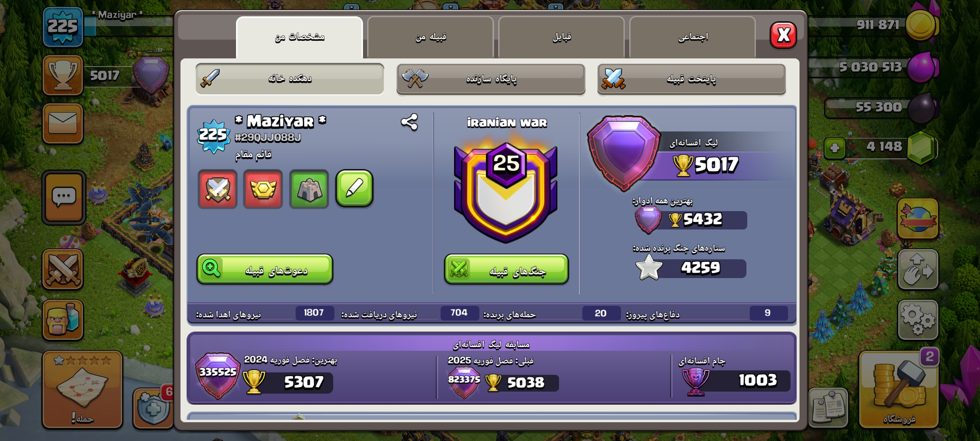Viewport: 980px width, 441px height.
Task: Click the green castle badge icon
Action: [x=309, y=189]
